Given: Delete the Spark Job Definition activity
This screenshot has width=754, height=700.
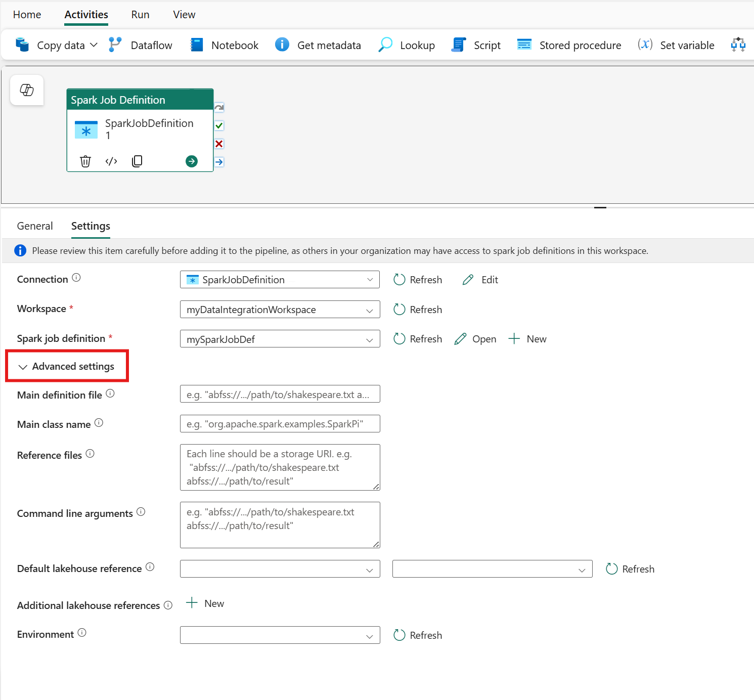Looking at the screenshot, I should 85,161.
